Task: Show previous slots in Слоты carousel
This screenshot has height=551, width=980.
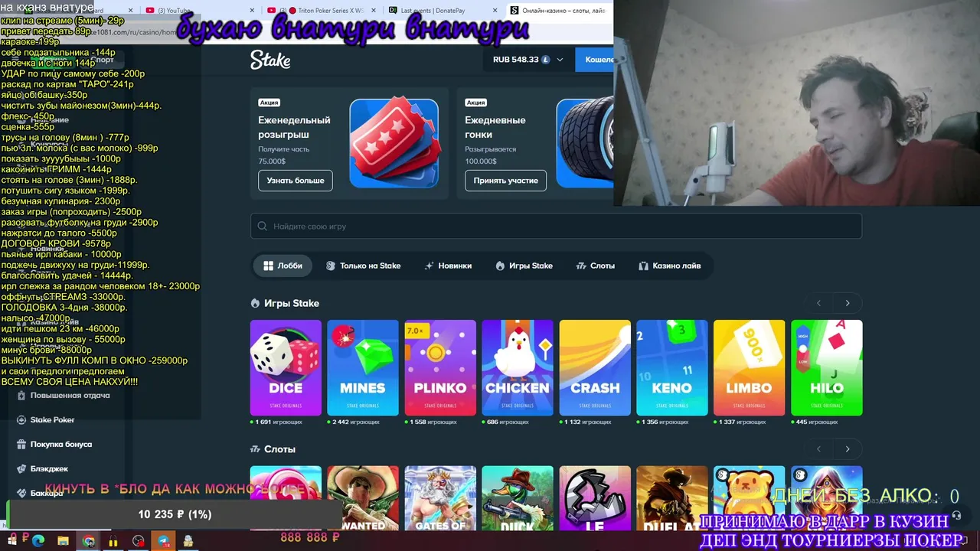Action: point(819,449)
